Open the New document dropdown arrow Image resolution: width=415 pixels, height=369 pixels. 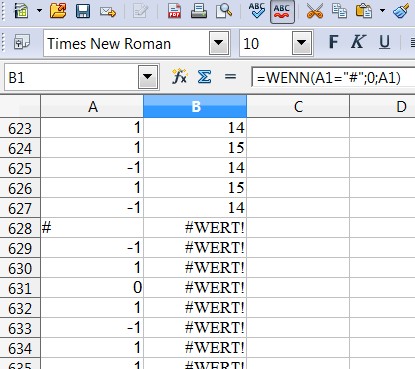pyautogui.click(x=39, y=11)
